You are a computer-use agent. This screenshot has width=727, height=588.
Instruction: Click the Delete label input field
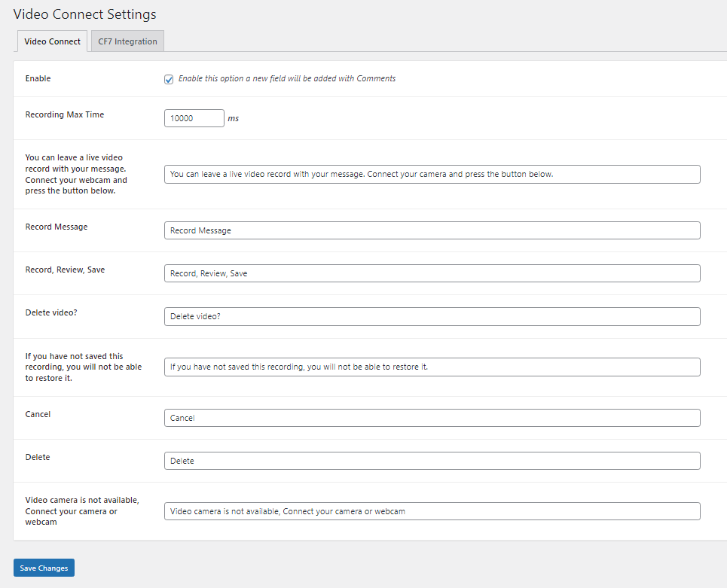432,460
